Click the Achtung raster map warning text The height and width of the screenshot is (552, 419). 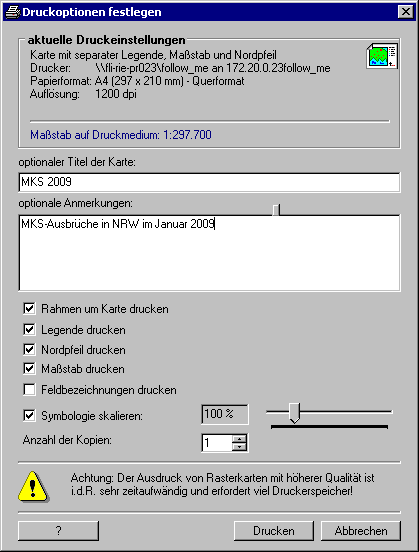[x=223, y=484]
